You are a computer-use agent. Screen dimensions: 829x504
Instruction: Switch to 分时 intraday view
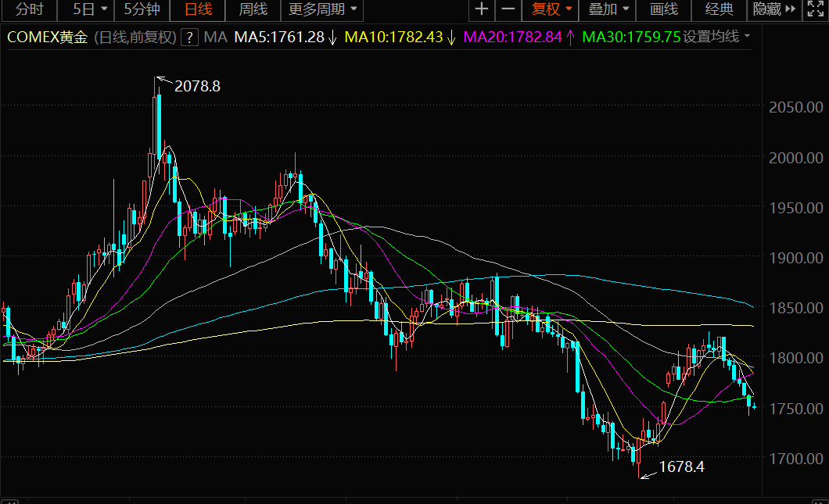coord(29,9)
